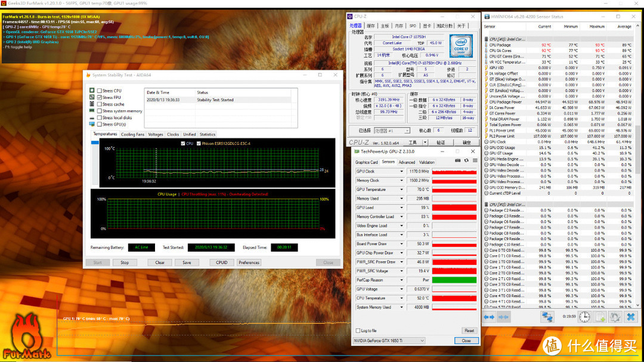Screen dimensions: 644x362
Task: Click the HWiNFO collapse columns arrows icon
Action: tap(503, 317)
